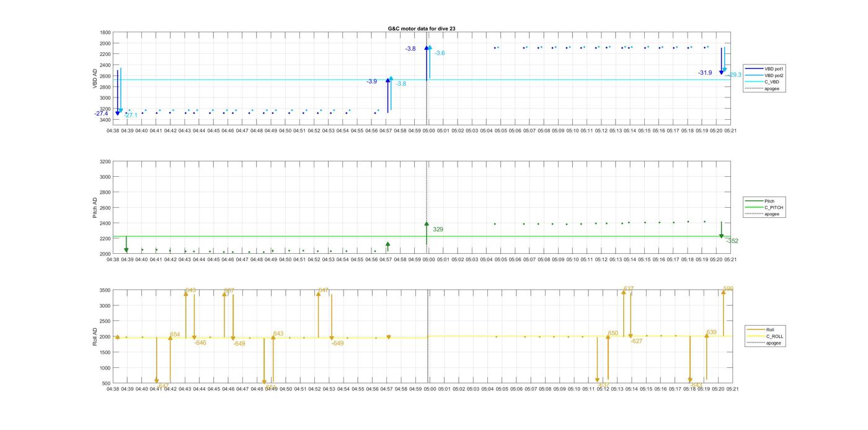Click the "3400" tick on the VBD axis
868x430 pixels.
coord(105,120)
